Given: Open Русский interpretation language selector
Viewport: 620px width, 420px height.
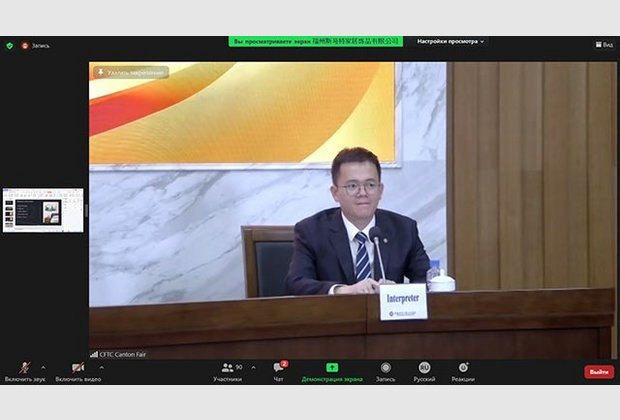Looking at the screenshot, I should click(x=424, y=371).
